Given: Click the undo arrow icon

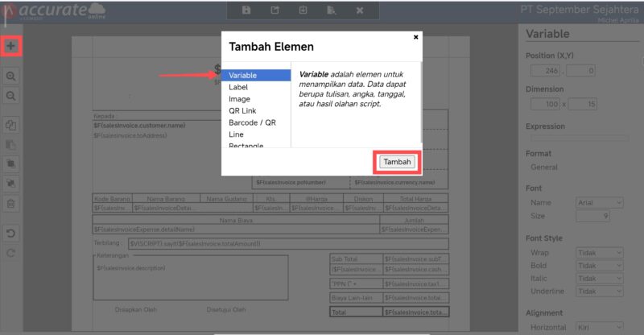Looking at the screenshot, I should point(11,234).
